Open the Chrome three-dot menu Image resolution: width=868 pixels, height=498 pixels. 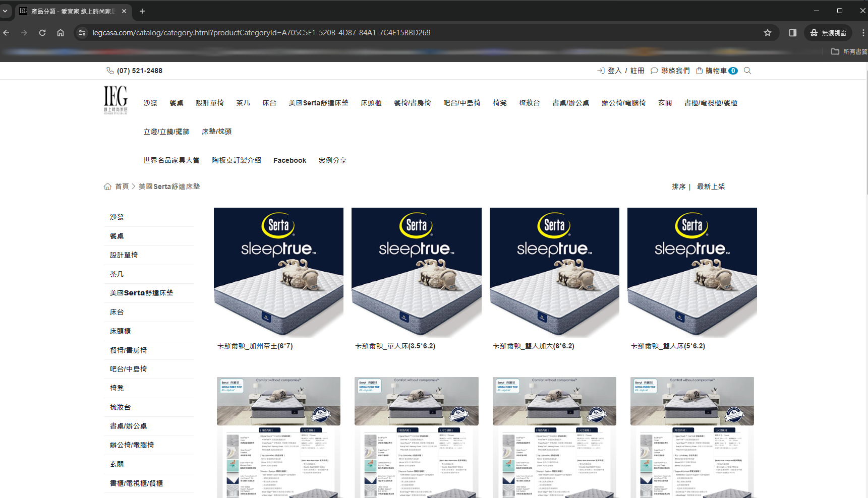863,33
